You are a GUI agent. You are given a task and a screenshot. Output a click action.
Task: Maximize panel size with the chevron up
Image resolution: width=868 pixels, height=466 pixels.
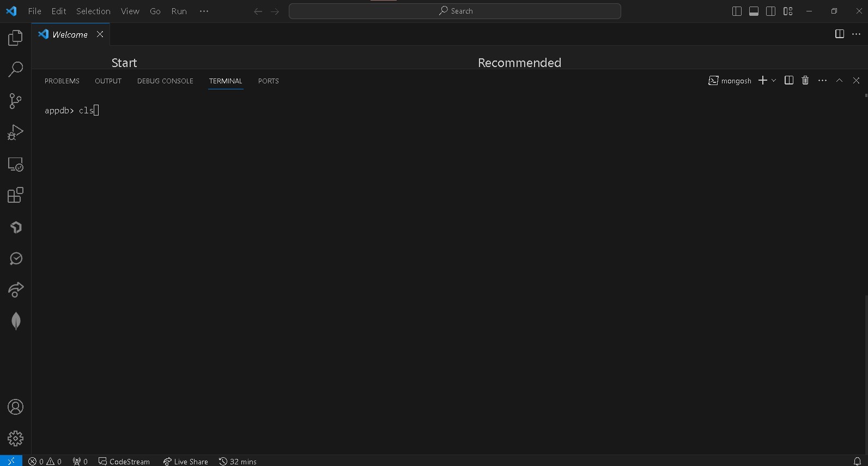[839, 81]
